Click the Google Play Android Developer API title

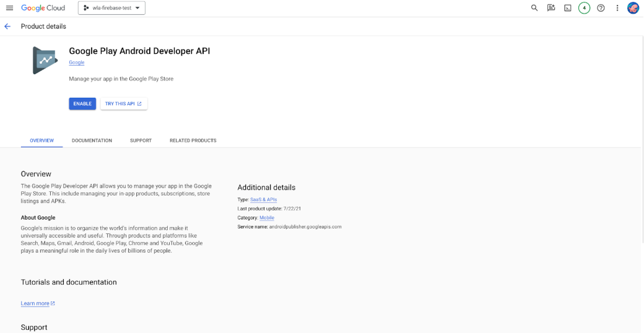tap(140, 51)
